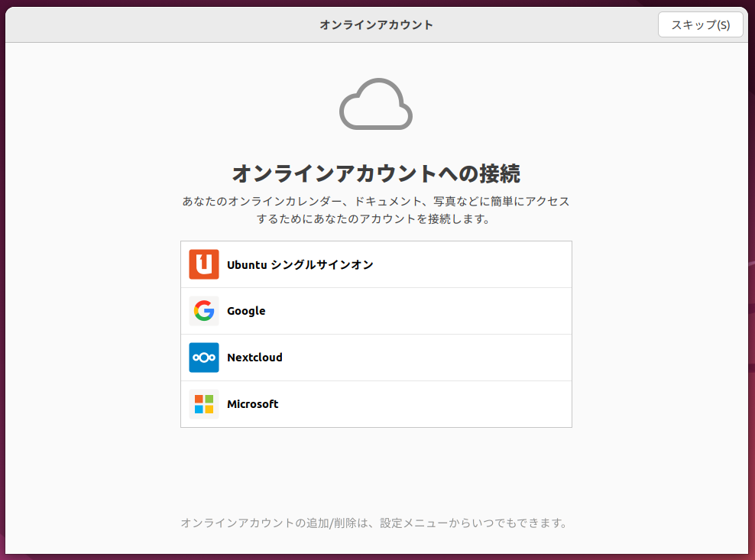
Task: Click the オンラインアカウントへの接続 heading
Action: click(376, 174)
